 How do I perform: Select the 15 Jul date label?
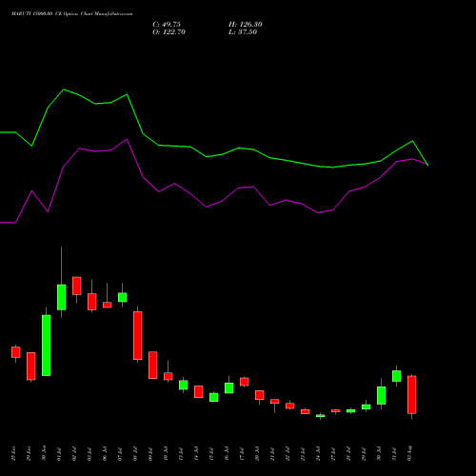tap(211, 453)
